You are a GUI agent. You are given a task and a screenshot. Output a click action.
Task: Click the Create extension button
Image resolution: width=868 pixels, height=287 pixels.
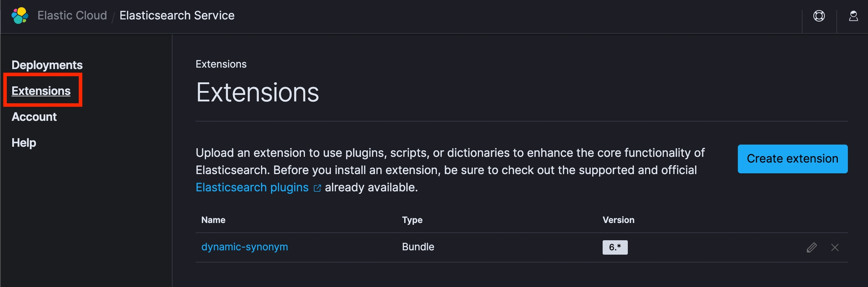(x=793, y=159)
